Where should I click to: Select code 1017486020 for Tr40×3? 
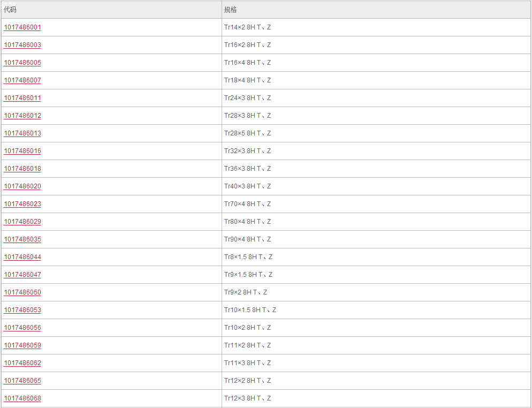(22, 186)
